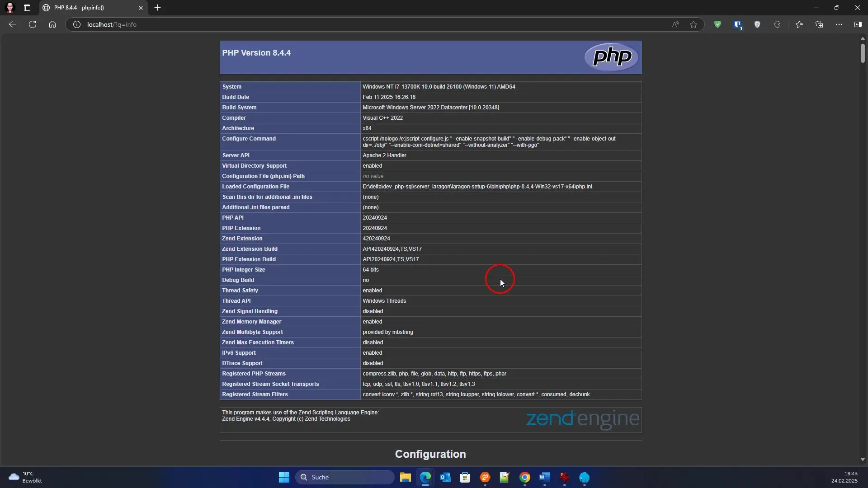The height and width of the screenshot is (488, 868).
Task: Go back to the previous page
Action: point(13,24)
